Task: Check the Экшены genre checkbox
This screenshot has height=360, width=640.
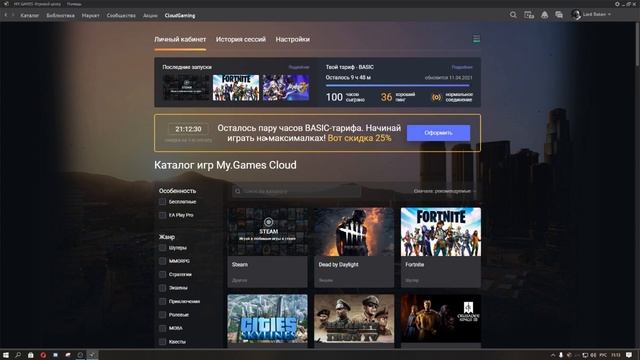Action: click(x=162, y=288)
